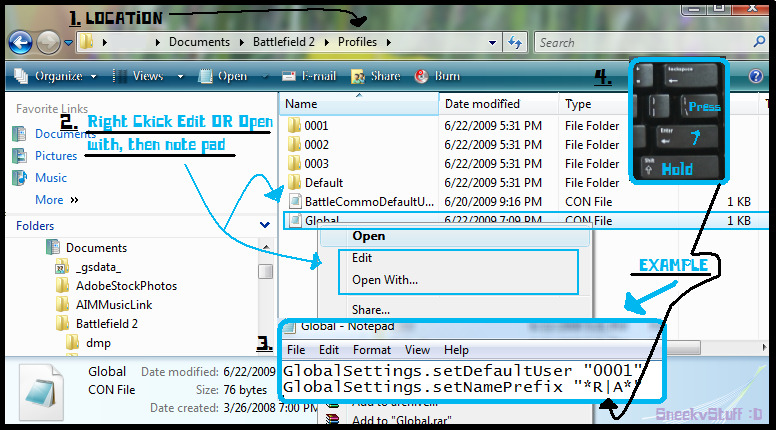Click the setDefaultUser line in Notepad
The image size is (776, 430).
click(462, 371)
